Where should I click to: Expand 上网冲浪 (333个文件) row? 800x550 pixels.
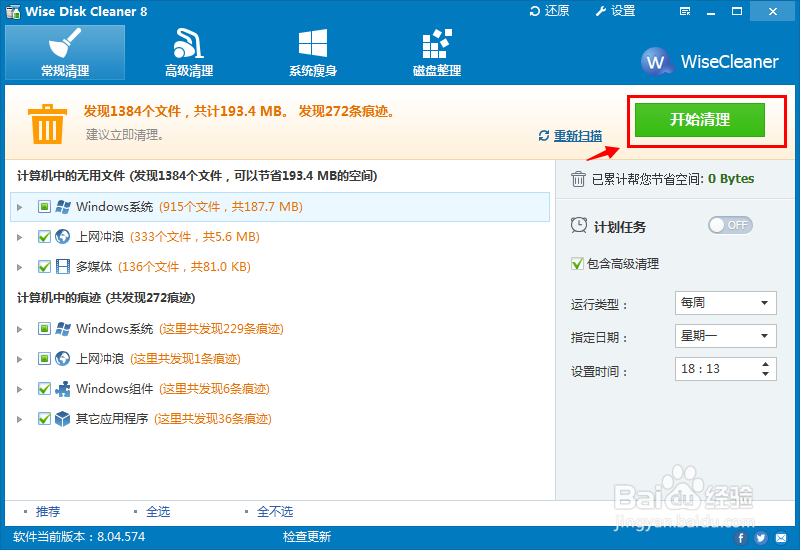point(19,237)
